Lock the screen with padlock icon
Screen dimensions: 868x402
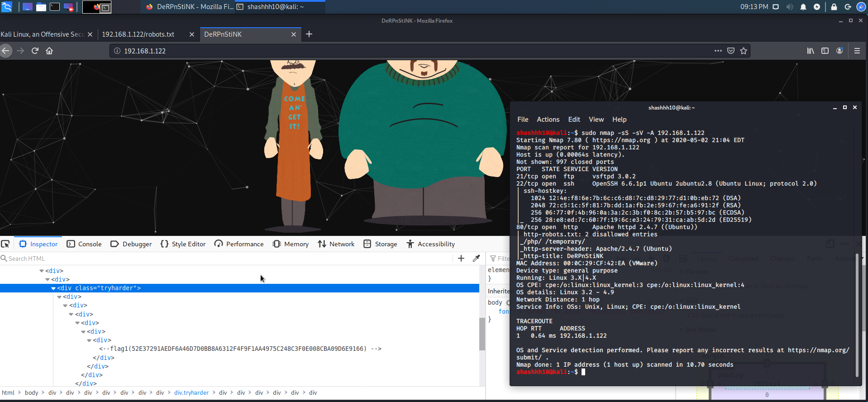834,7
